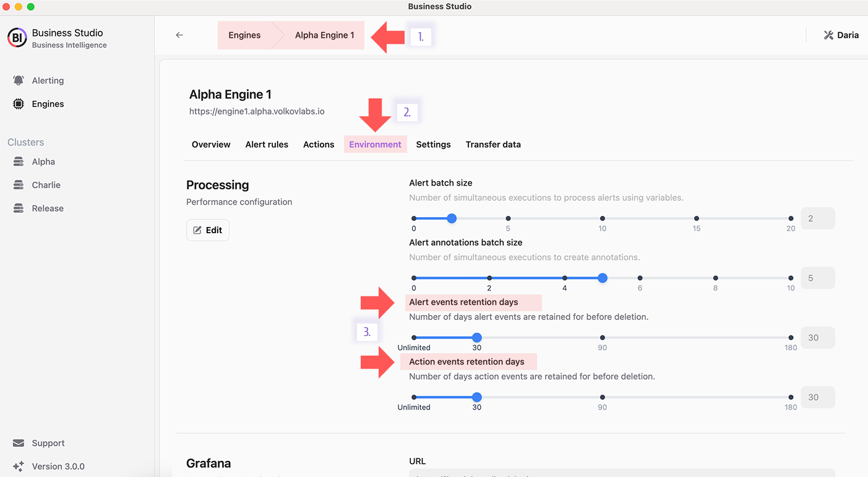Click the Alpha cluster server icon
The height and width of the screenshot is (477, 868).
(19, 161)
